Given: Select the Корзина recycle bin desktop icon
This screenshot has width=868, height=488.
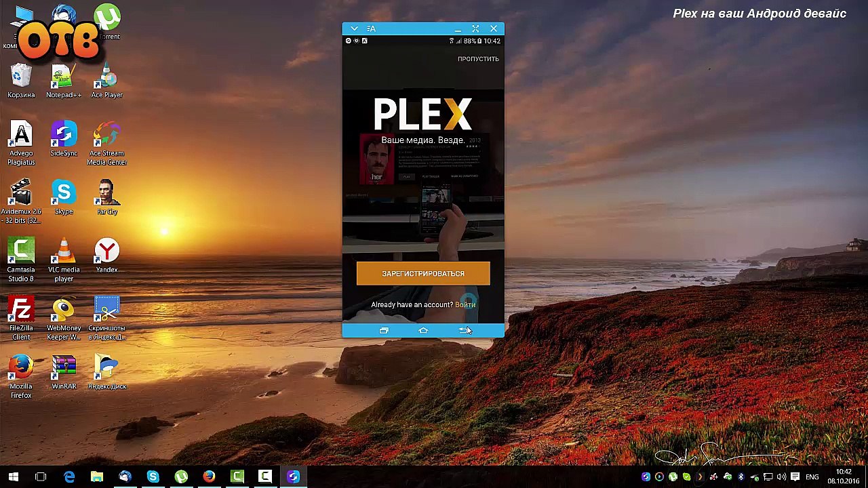Looking at the screenshot, I should click(x=21, y=81).
